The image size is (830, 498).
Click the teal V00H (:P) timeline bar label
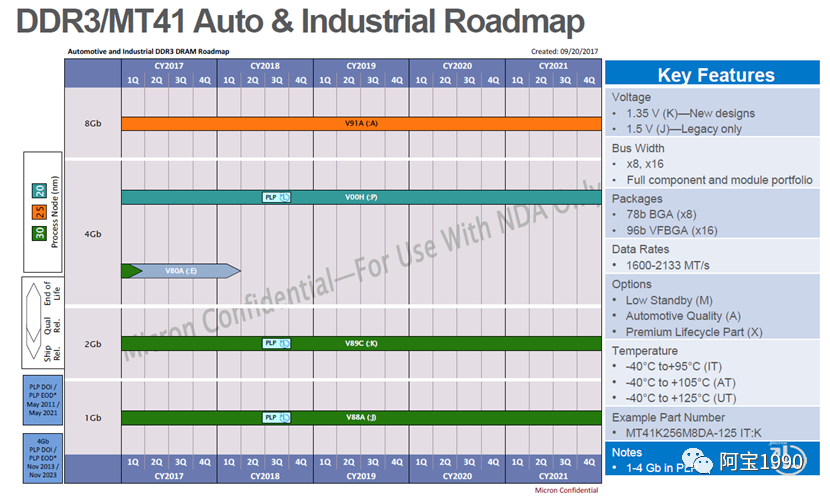(x=362, y=197)
